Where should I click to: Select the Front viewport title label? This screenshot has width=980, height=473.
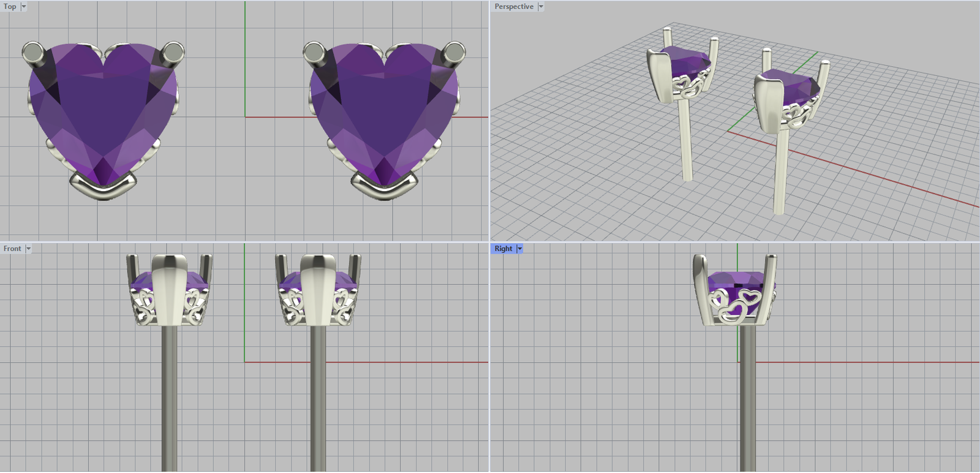click(12, 249)
